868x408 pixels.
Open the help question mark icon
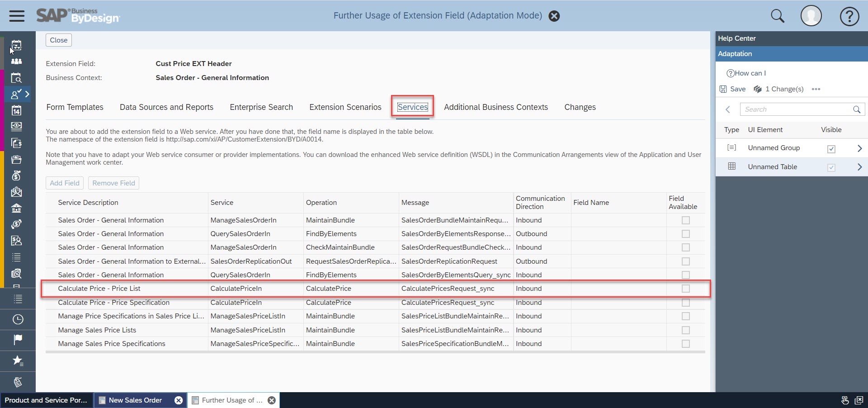click(x=849, y=16)
